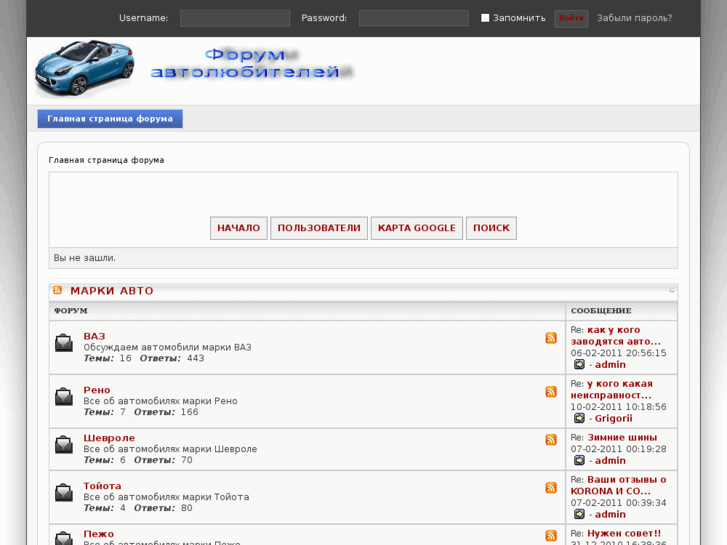Open the 'Зимние шины' post
The image size is (727, 545).
click(622, 437)
